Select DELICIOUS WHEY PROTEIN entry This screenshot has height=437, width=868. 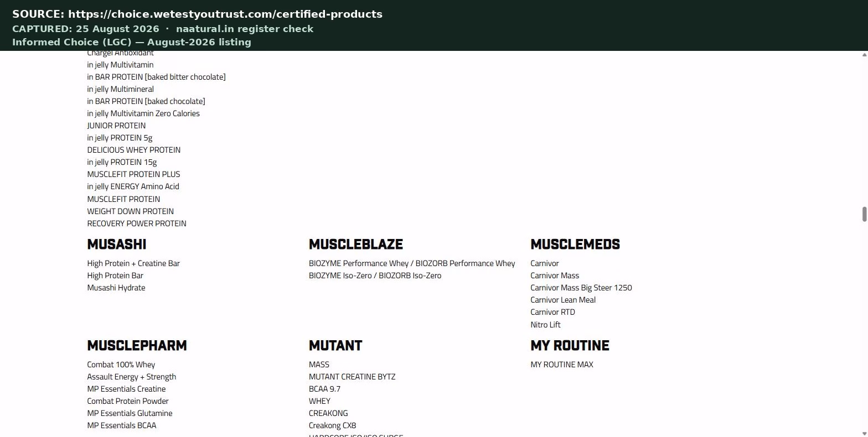[x=133, y=150]
